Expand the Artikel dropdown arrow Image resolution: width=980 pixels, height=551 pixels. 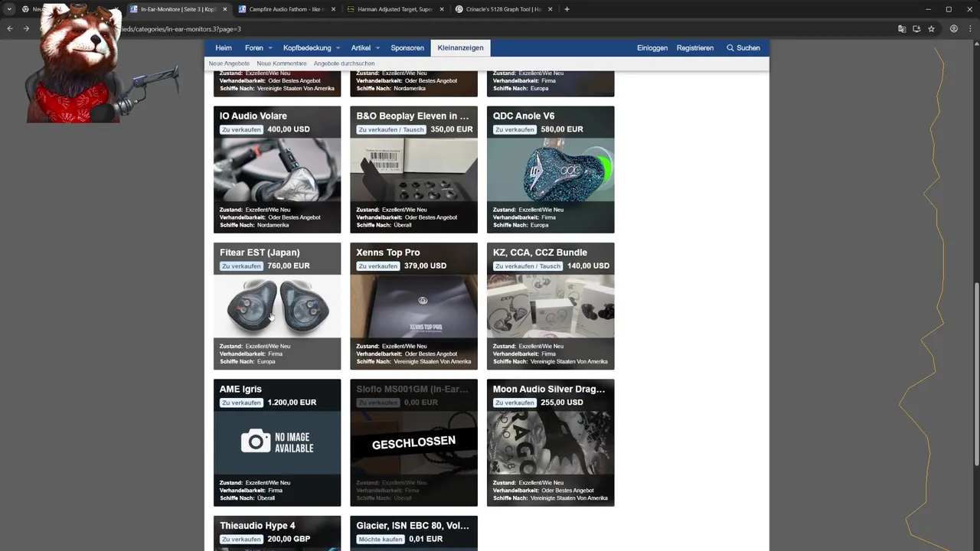pos(377,48)
